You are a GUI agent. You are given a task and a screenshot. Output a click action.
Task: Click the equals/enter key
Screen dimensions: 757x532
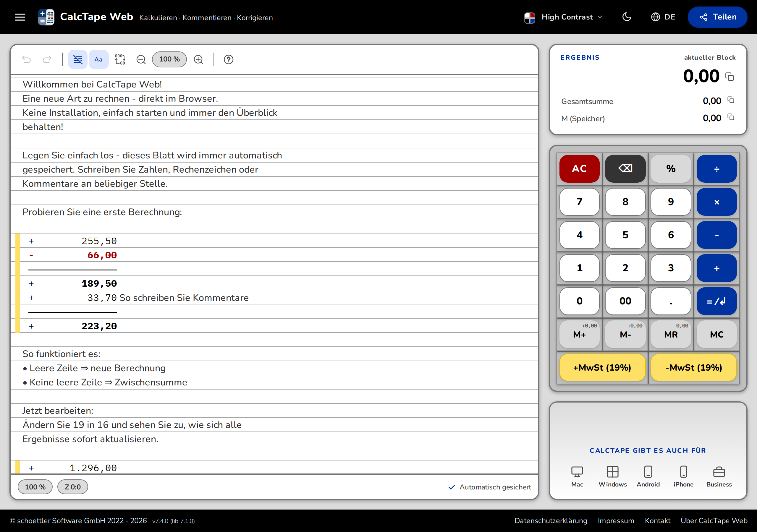(x=716, y=301)
